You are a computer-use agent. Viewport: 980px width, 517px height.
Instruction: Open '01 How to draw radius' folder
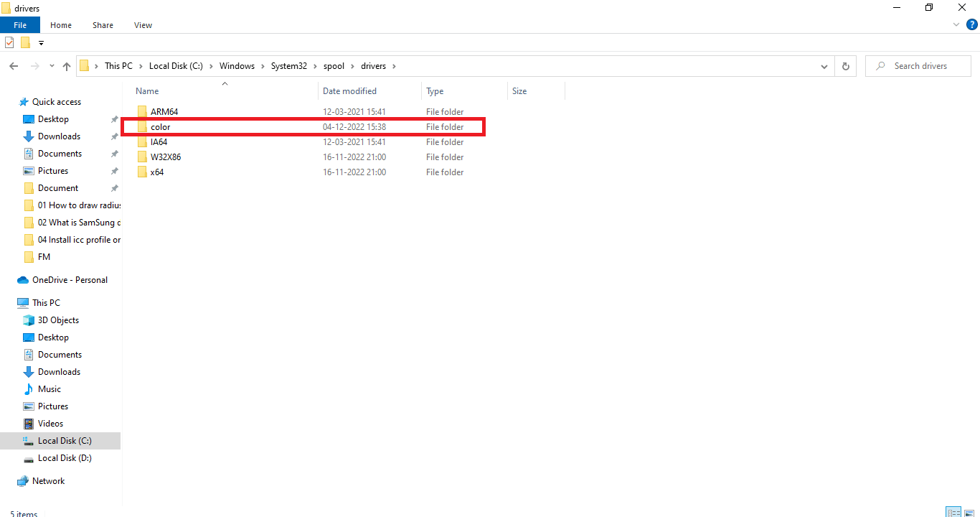click(79, 205)
